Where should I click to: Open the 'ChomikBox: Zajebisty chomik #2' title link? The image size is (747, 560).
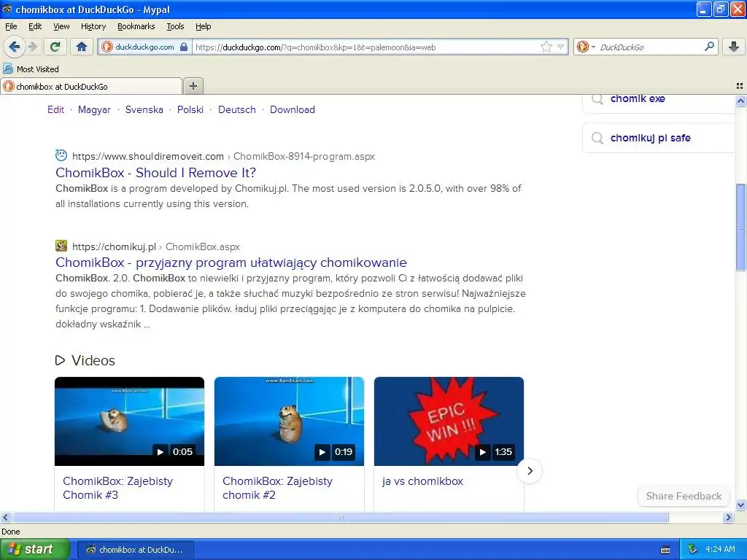coord(277,488)
